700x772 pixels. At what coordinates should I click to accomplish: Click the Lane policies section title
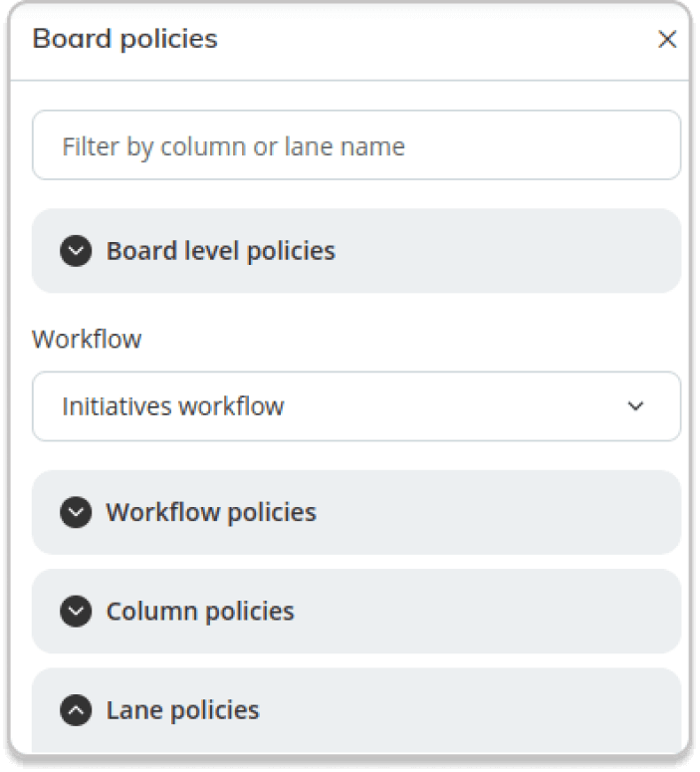point(182,710)
